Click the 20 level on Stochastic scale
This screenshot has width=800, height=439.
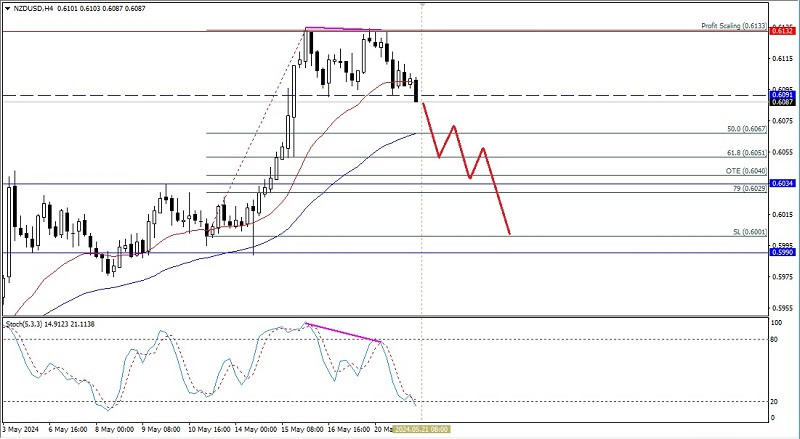point(774,402)
